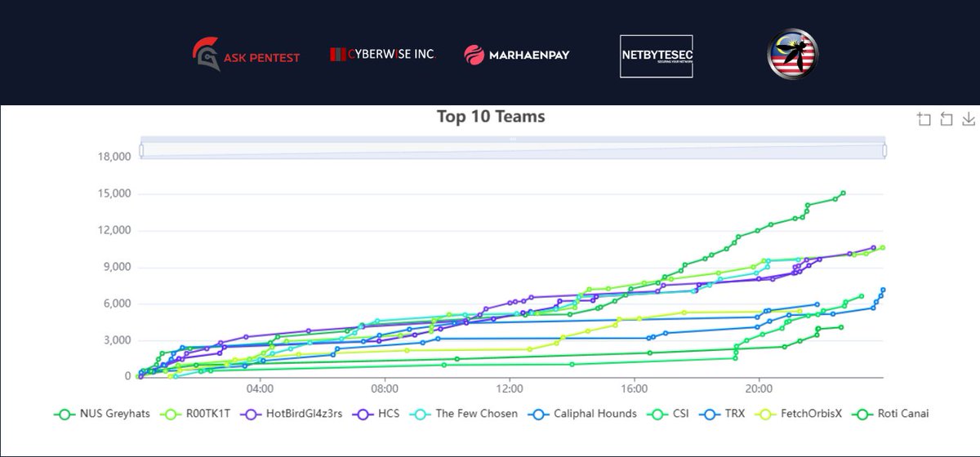Hide the TRX series line
The image size is (980, 457).
[x=723, y=414]
